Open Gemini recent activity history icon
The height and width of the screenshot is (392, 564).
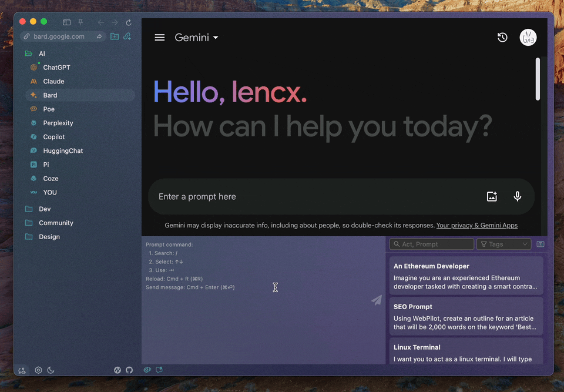tap(502, 38)
